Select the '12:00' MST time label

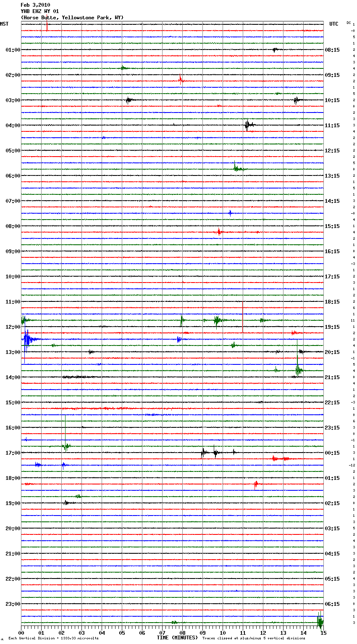13,327
